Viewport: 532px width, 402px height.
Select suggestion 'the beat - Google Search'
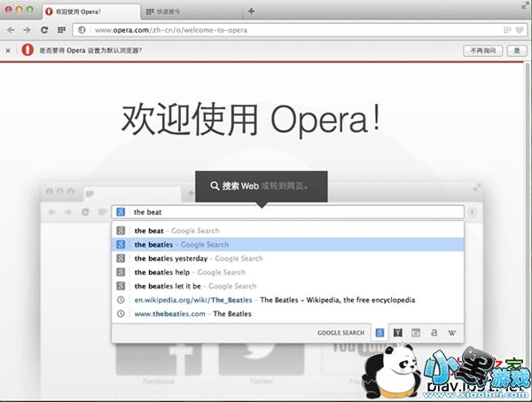pos(287,231)
